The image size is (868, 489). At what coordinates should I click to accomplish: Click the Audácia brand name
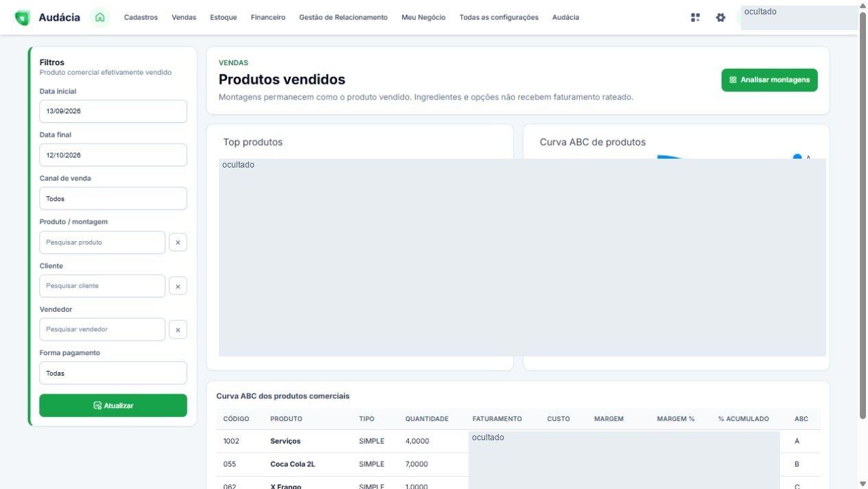(x=59, y=18)
